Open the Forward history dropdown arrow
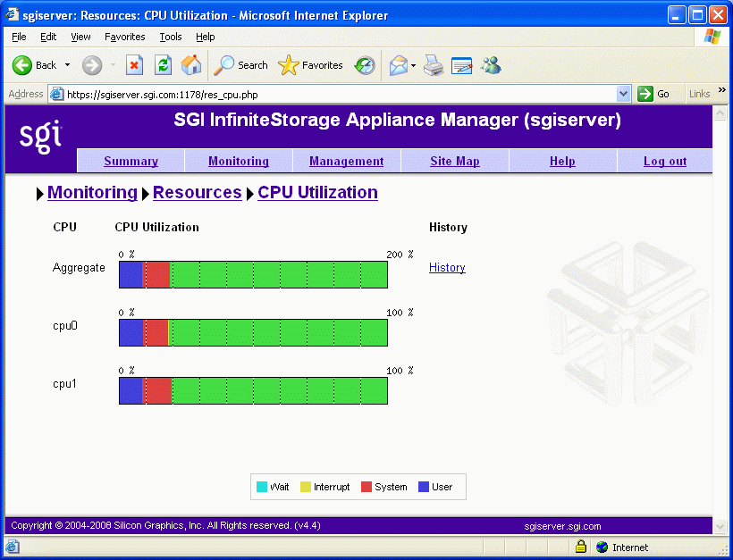This screenshot has width=733, height=560. 113,65
